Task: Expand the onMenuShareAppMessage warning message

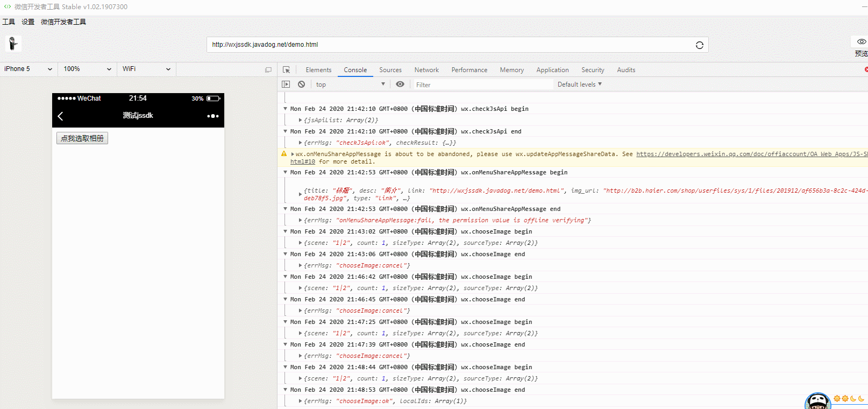Action: (x=293, y=154)
